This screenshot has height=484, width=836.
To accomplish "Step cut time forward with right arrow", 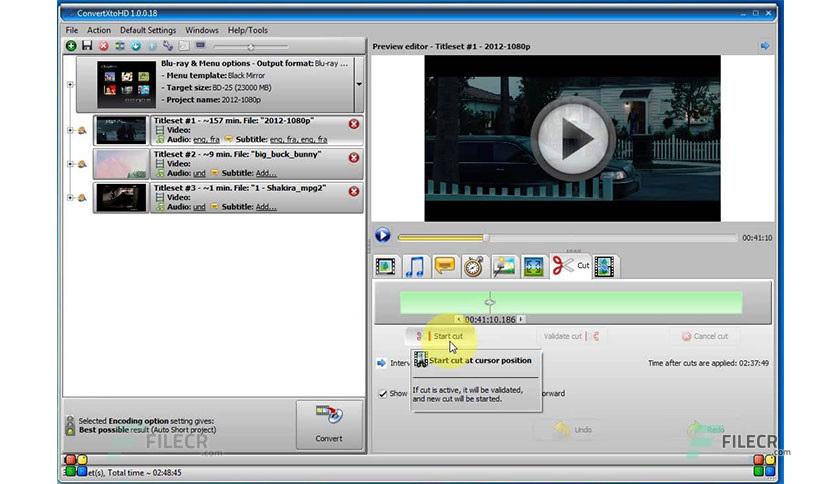I will 521,319.
